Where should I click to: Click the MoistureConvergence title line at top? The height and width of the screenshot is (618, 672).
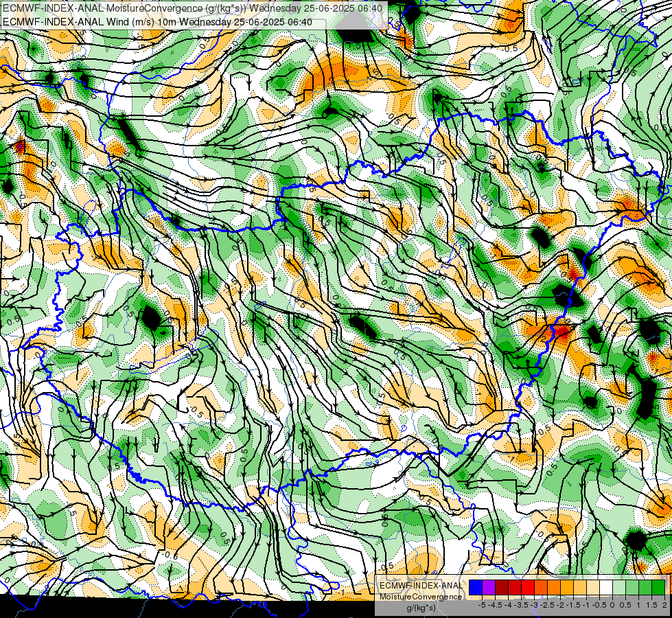[x=193, y=8]
